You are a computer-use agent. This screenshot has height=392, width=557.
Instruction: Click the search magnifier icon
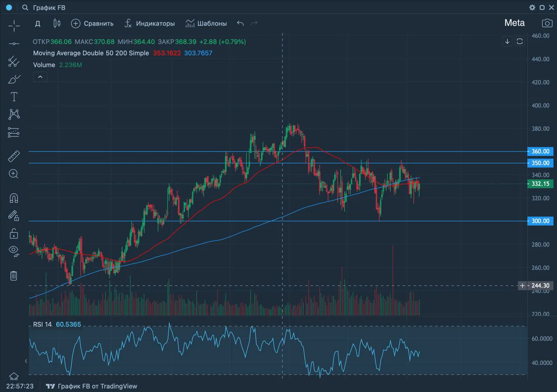[25, 7]
